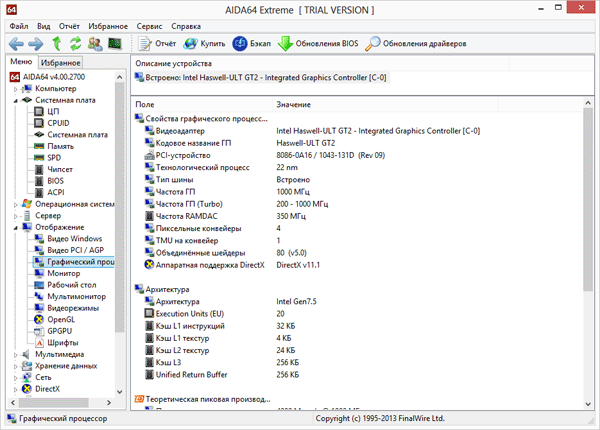Switch to the Меню tab

click(x=21, y=62)
